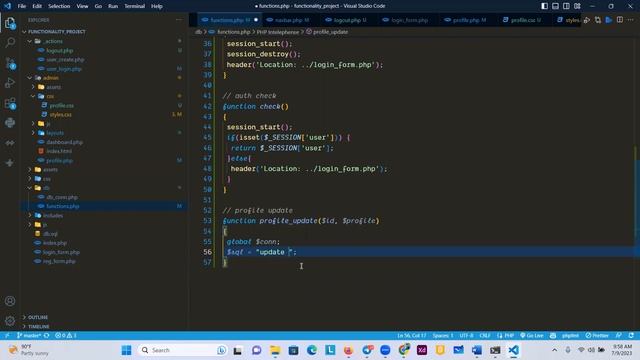640x360 pixels.
Task: Click the Split Editor Right icon
Action: (620, 20)
